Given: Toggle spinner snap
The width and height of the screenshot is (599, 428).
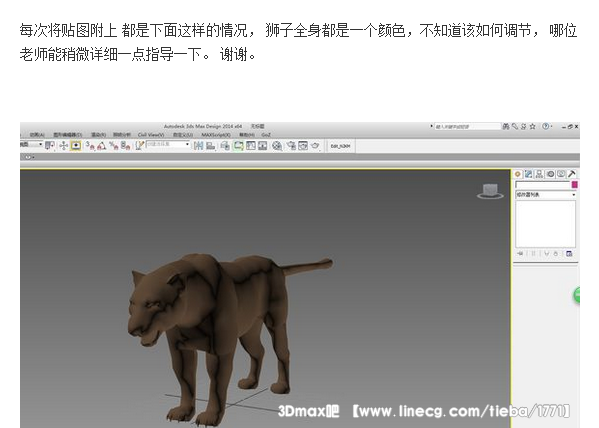Looking at the screenshot, I should pyautogui.click(x=125, y=146).
